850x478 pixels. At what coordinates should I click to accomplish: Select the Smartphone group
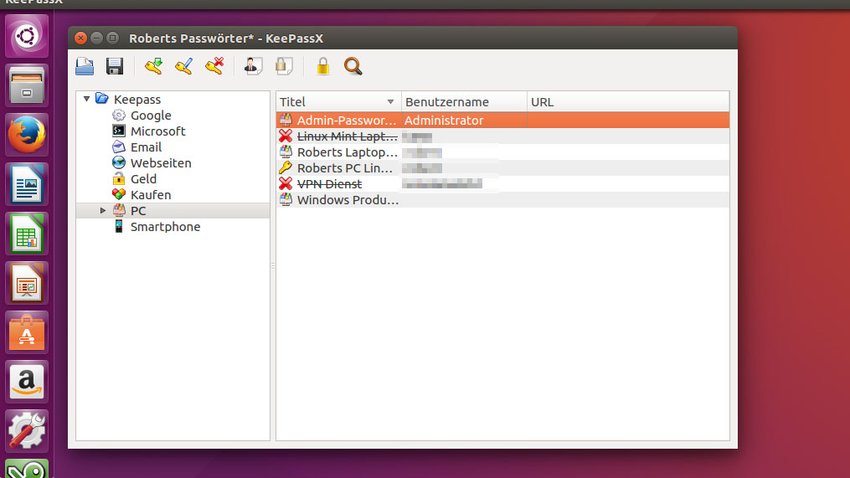point(165,227)
